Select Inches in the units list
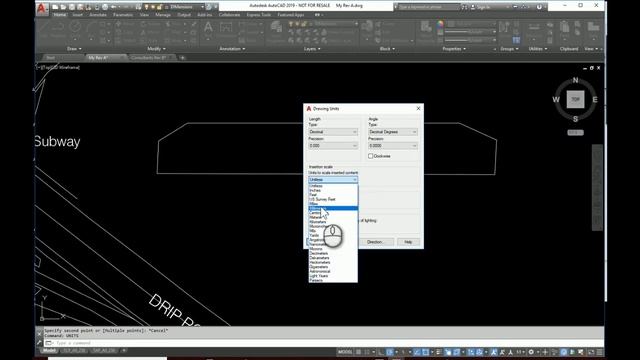This screenshot has height=360, width=640. tap(333, 190)
